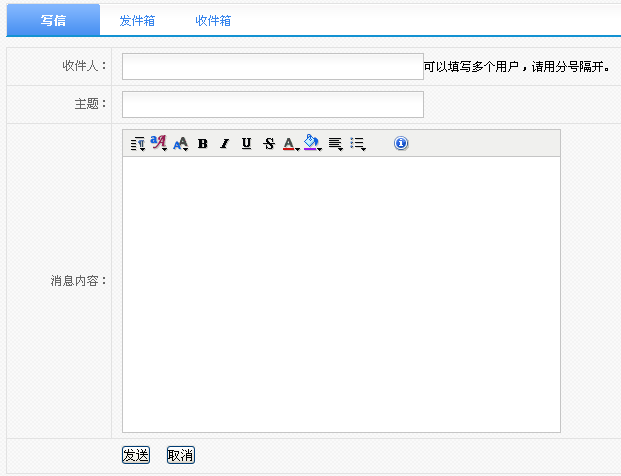Toggle underline formatting
This screenshot has width=621, height=476.
246,144
